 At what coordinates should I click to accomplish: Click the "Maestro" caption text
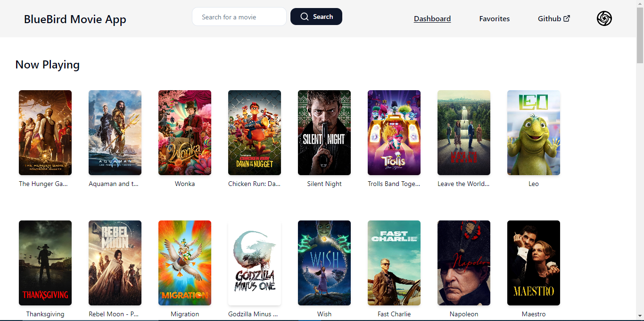(x=534, y=314)
